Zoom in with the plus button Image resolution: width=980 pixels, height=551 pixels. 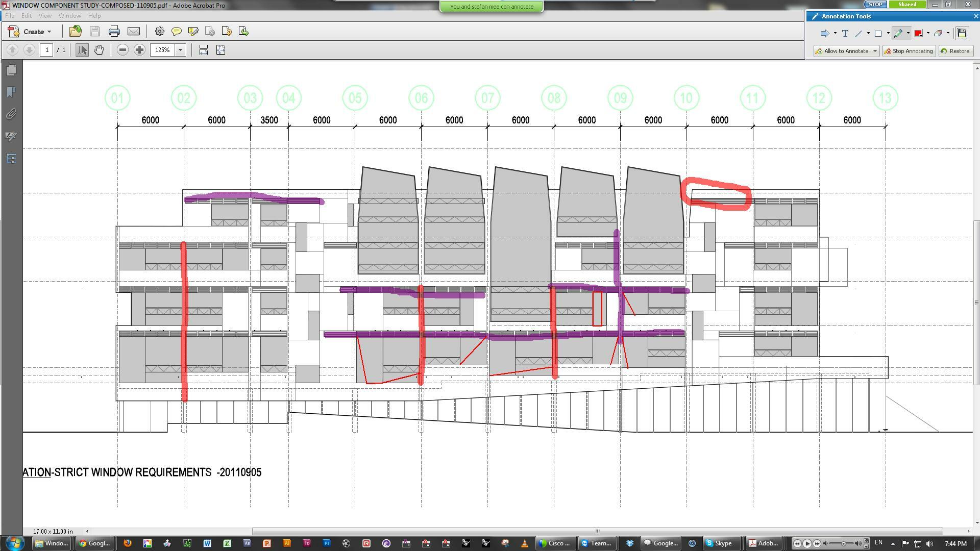pyautogui.click(x=139, y=50)
